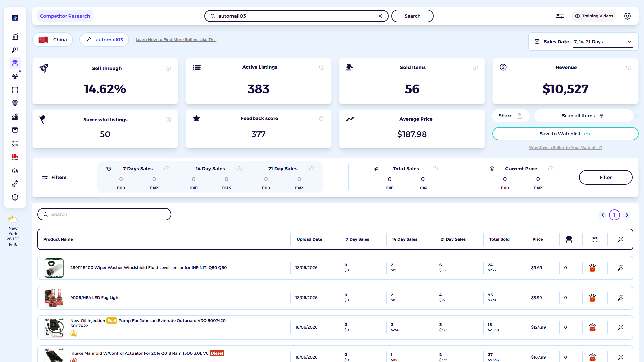Click the Total Sales max field
The height and width of the screenshot is (362, 644).
click(423, 179)
